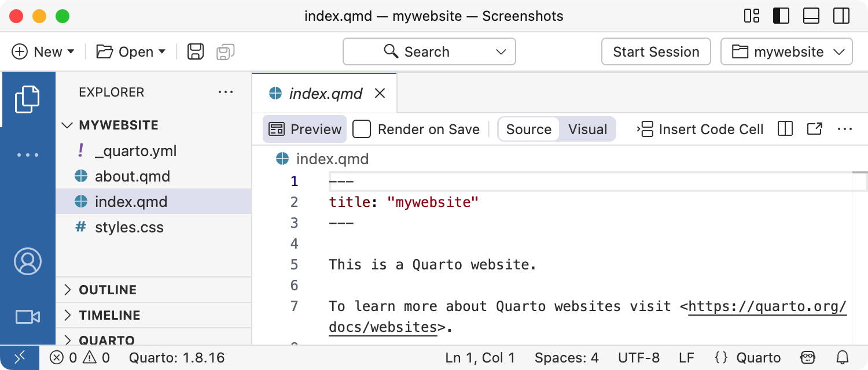Switch the editor to Source mode
868x370 pixels.
click(x=528, y=129)
